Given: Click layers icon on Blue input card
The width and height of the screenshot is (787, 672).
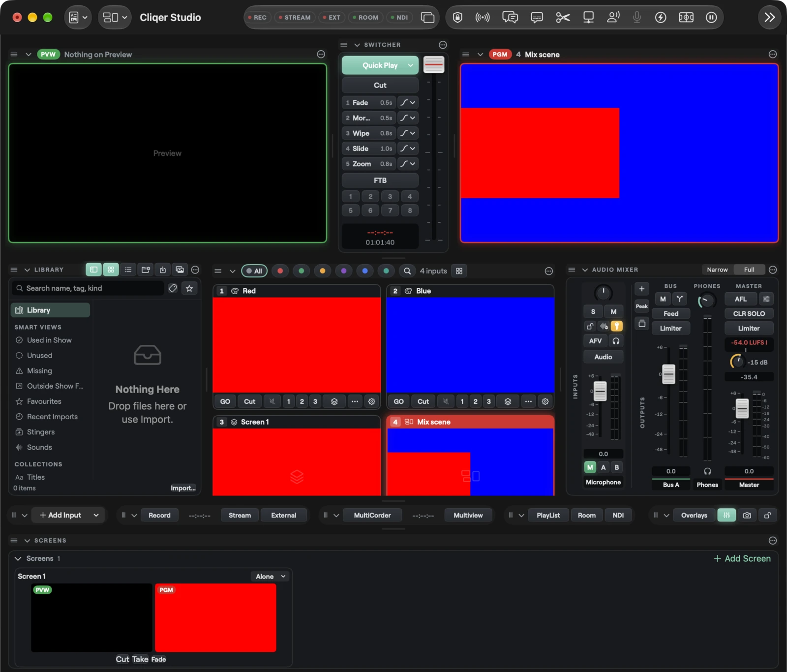Looking at the screenshot, I should pos(508,401).
